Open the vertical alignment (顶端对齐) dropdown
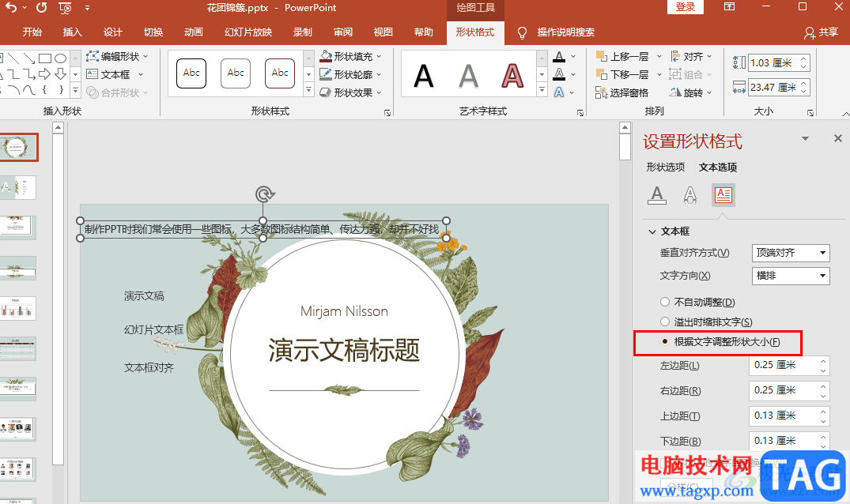Image resolution: width=850 pixels, height=504 pixels. click(x=790, y=253)
